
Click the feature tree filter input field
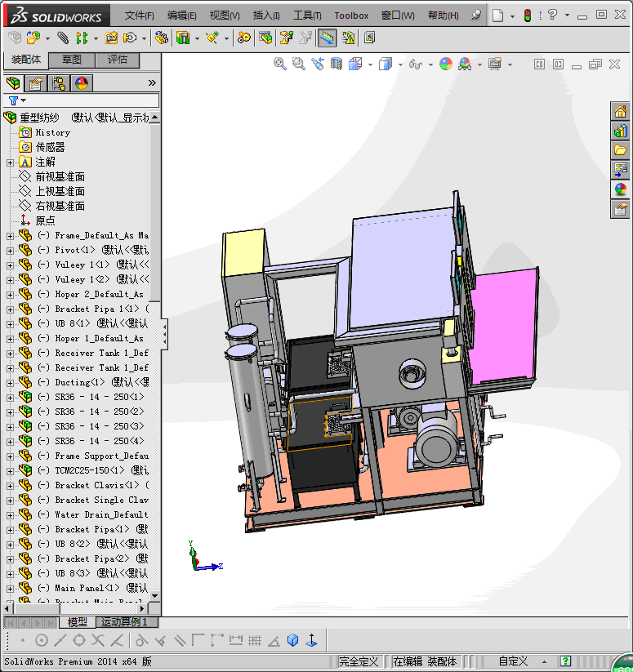(x=90, y=100)
